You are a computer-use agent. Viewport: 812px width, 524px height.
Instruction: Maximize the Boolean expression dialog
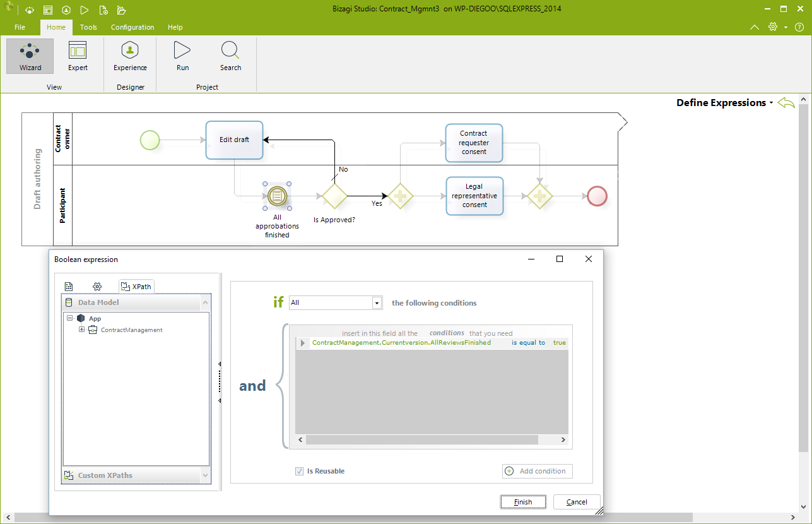(x=559, y=259)
